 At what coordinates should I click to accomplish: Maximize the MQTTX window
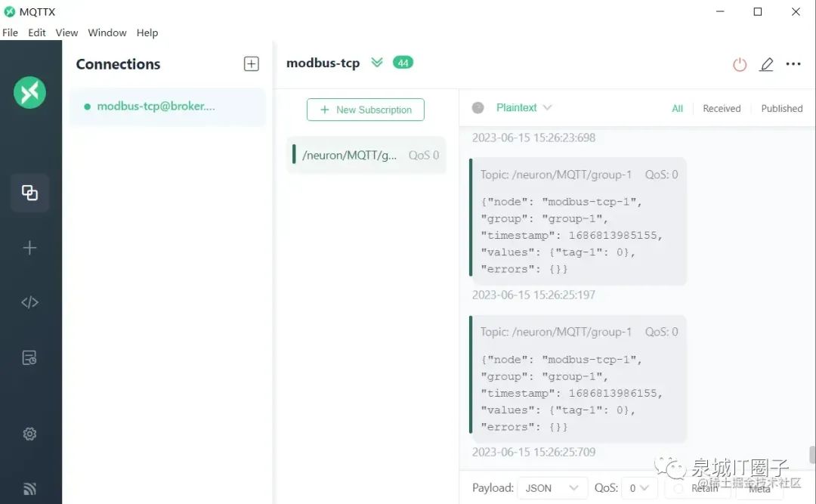758,11
